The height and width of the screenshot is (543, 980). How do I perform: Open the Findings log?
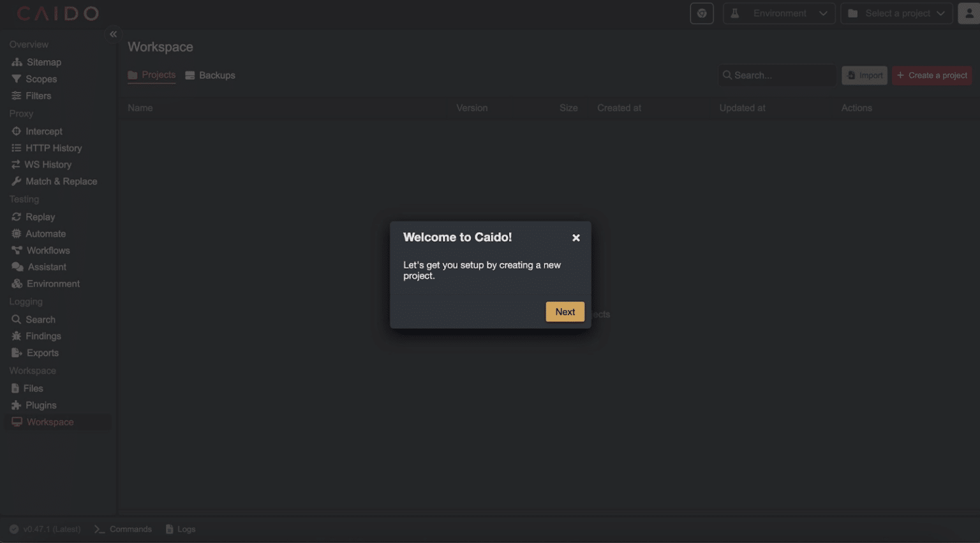(x=42, y=336)
